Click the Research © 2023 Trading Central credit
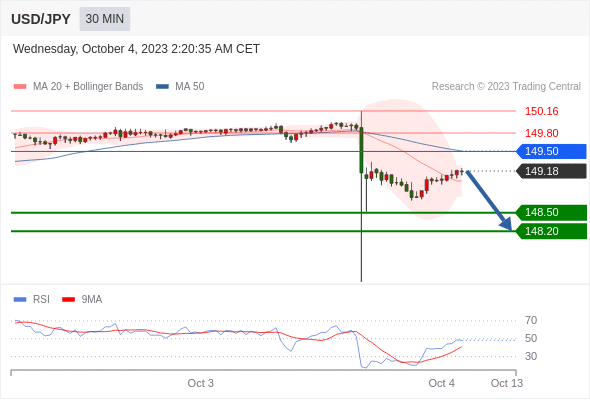Screen dimensions: 590x400 (x=506, y=87)
